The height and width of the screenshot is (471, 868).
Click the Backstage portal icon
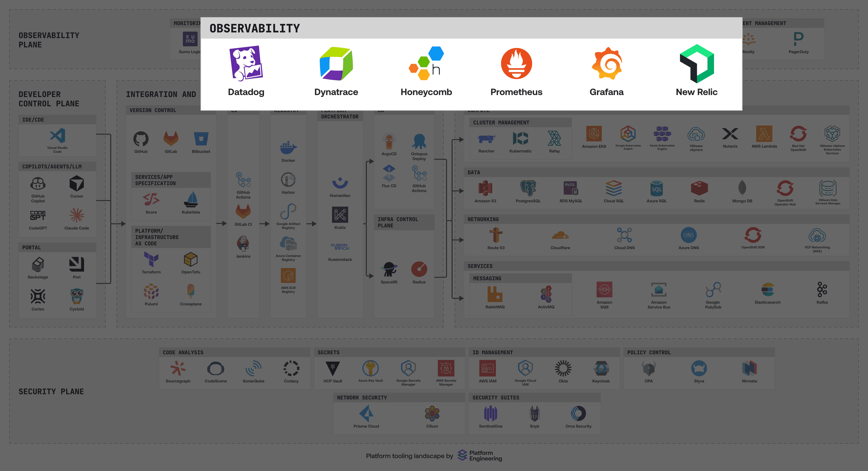click(x=38, y=265)
